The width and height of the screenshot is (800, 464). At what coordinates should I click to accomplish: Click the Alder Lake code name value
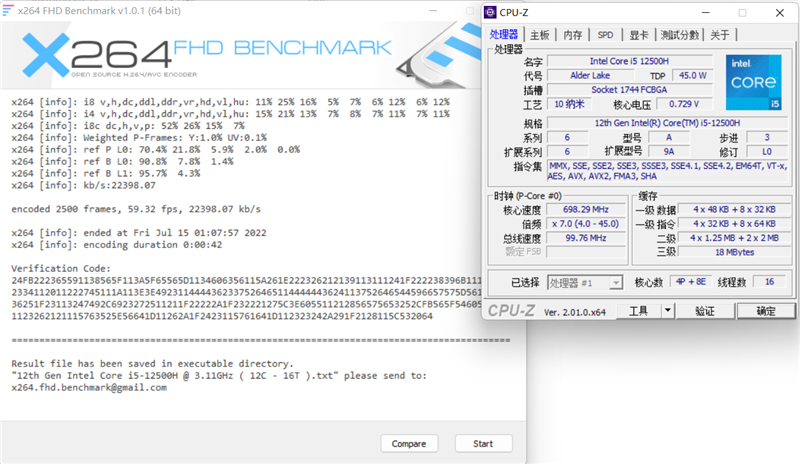590,76
